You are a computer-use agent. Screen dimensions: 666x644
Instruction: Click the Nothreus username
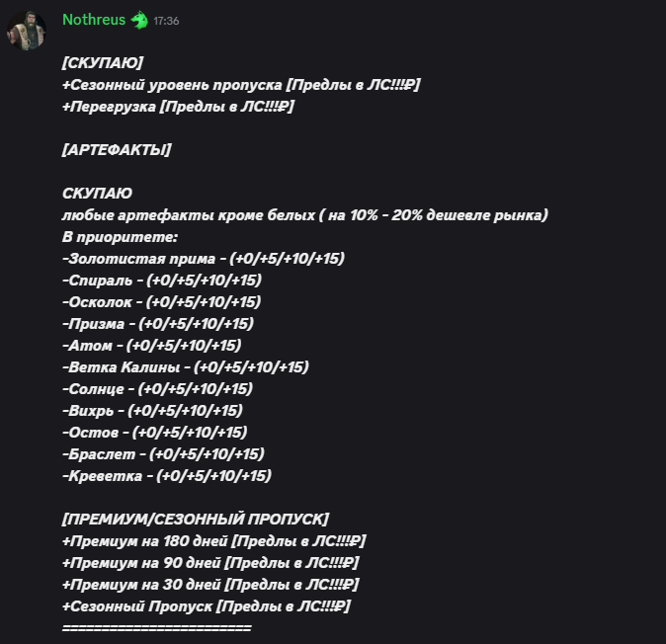click(x=94, y=20)
